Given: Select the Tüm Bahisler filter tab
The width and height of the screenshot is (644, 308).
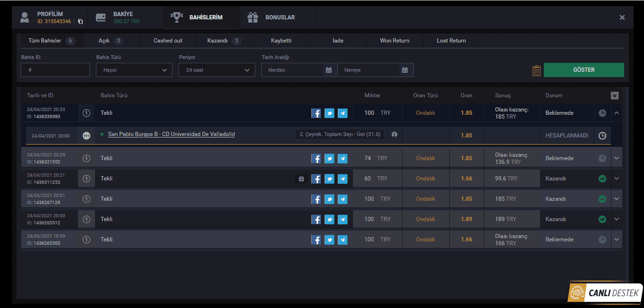Looking at the screenshot, I should pyautogui.click(x=51, y=41).
